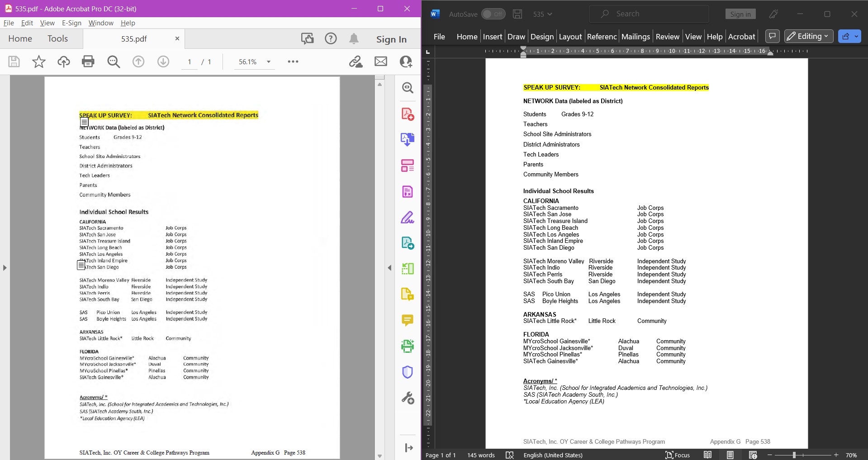868x460 pixels.
Task: Click the Word zoom in plus button
Action: pos(836,455)
